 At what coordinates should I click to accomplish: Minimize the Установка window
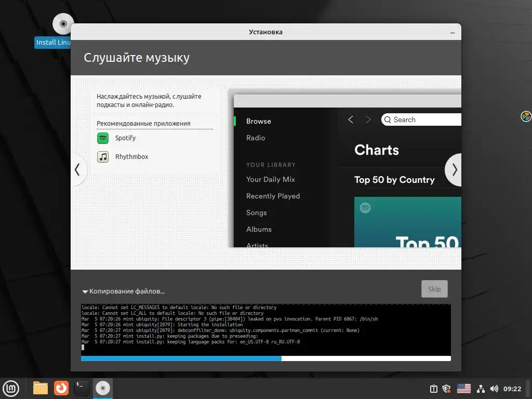point(453,33)
